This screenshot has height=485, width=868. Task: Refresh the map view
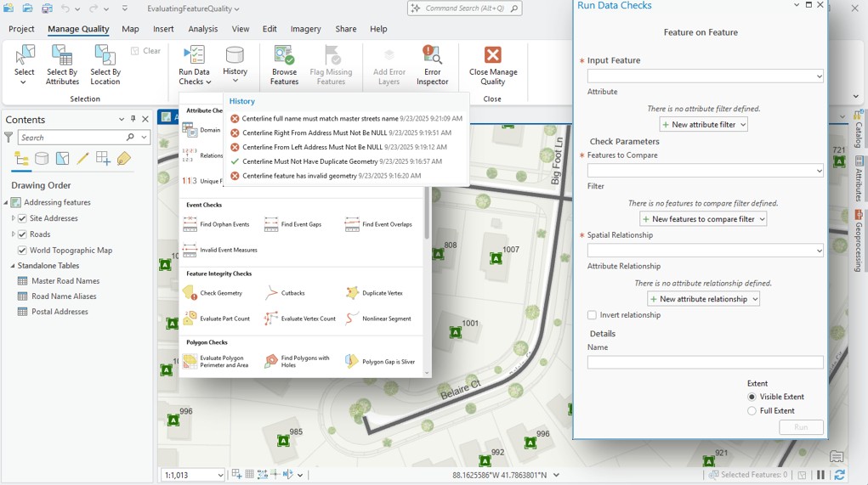pos(839,475)
